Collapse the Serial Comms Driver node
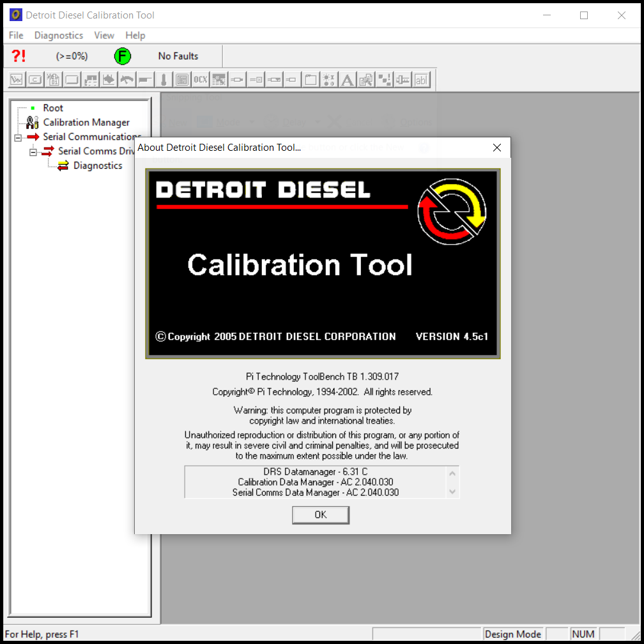644x644 pixels. (x=33, y=152)
